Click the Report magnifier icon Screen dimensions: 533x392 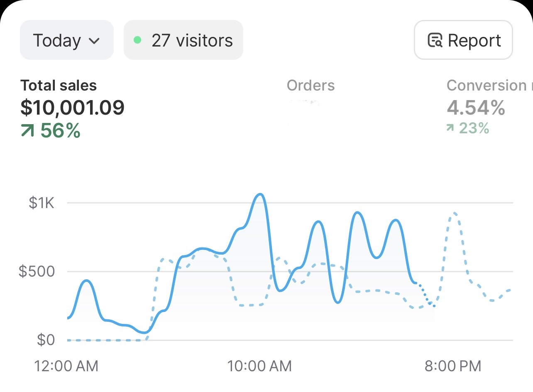coord(434,40)
